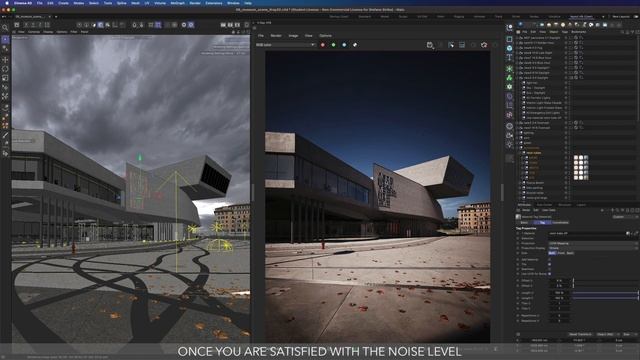Open the User Data menu in Attributes

click(x=549, y=210)
